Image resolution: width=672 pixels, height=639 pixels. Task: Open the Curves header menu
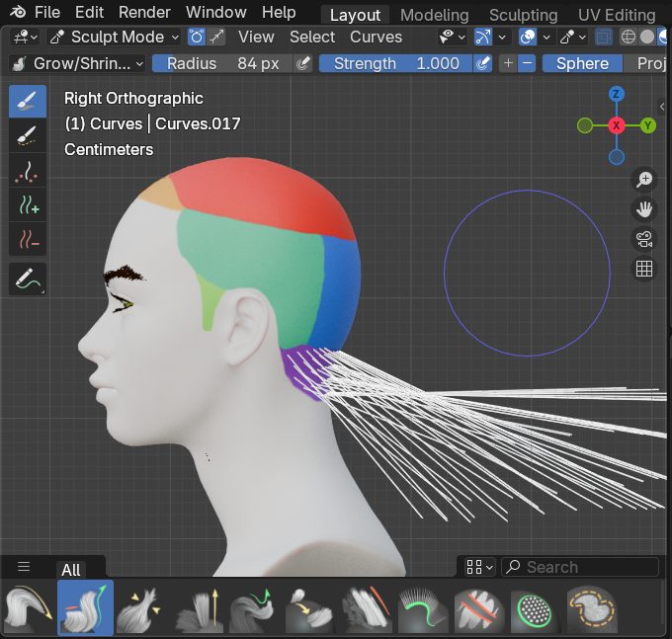coord(376,37)
